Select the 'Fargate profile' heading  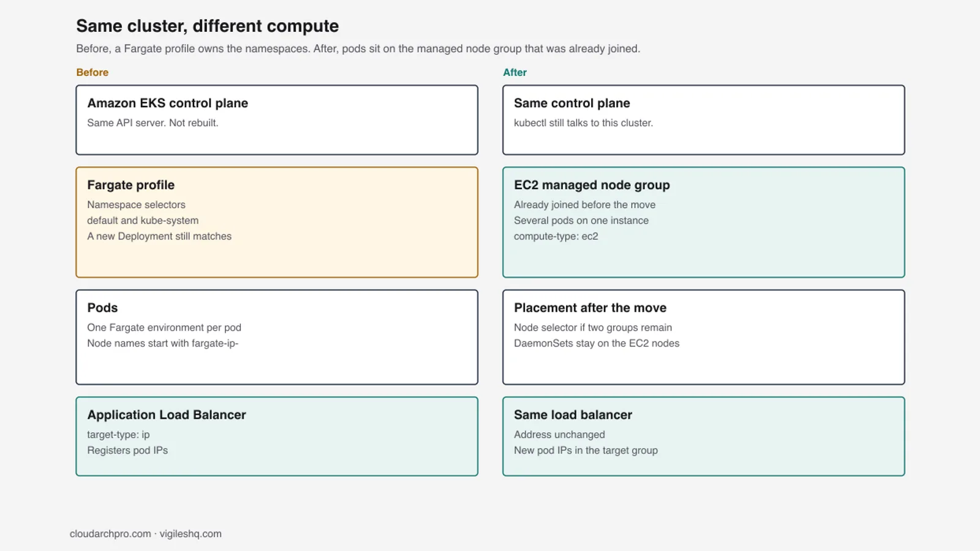(x=130, y=185)
